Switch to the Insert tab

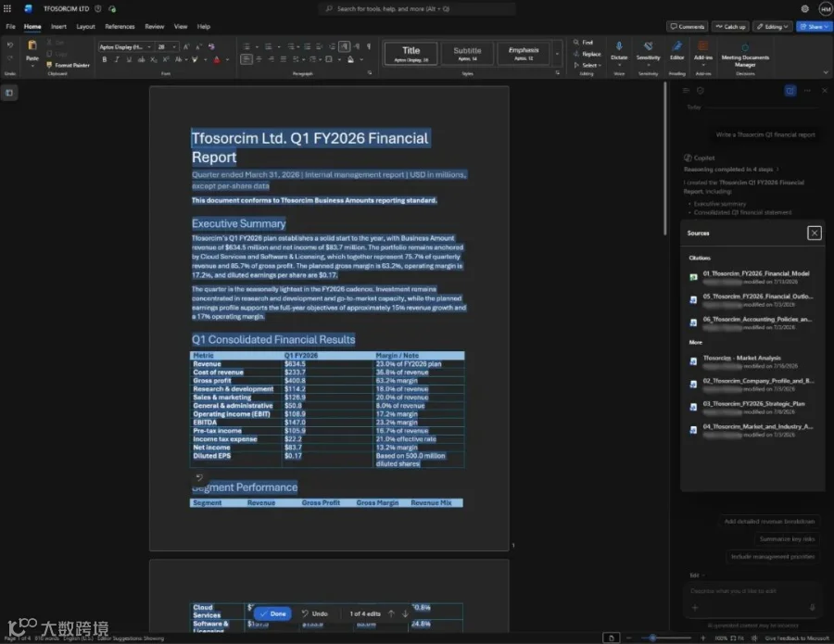click(x=58, y=27)
